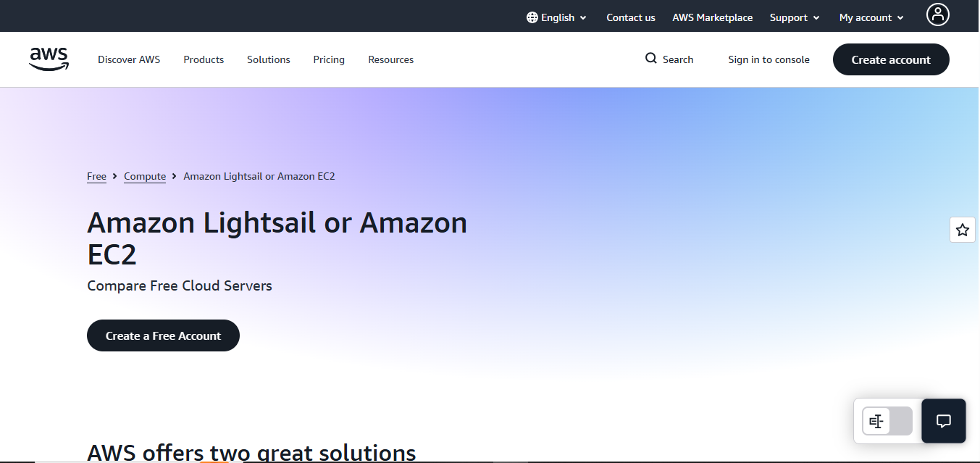Click the magnifying glass search icon
The height and width of the screenshot is (463, 980).
click(651, 59)
